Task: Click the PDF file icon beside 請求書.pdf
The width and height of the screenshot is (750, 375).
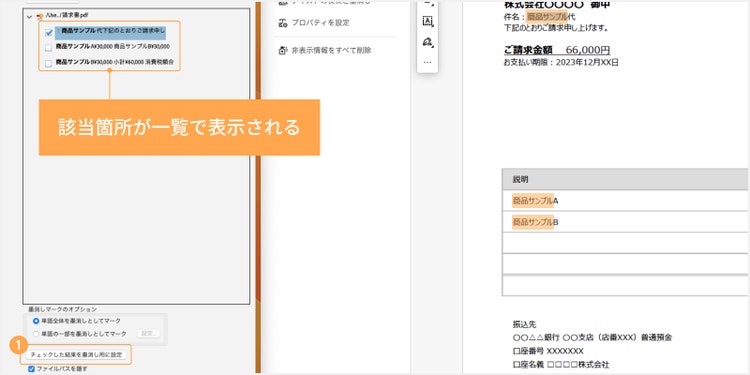Action: coord(40,16)
